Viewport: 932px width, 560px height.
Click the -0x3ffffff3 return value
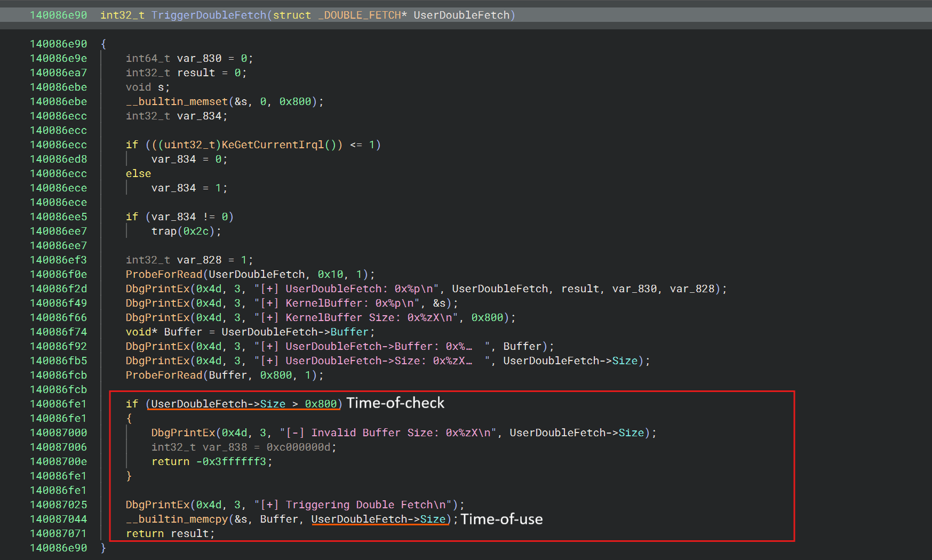click(x=231, y=461)
